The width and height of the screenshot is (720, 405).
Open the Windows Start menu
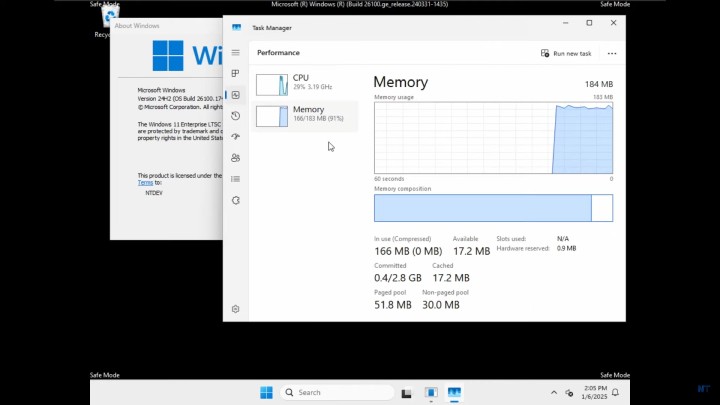coord(267,393)
